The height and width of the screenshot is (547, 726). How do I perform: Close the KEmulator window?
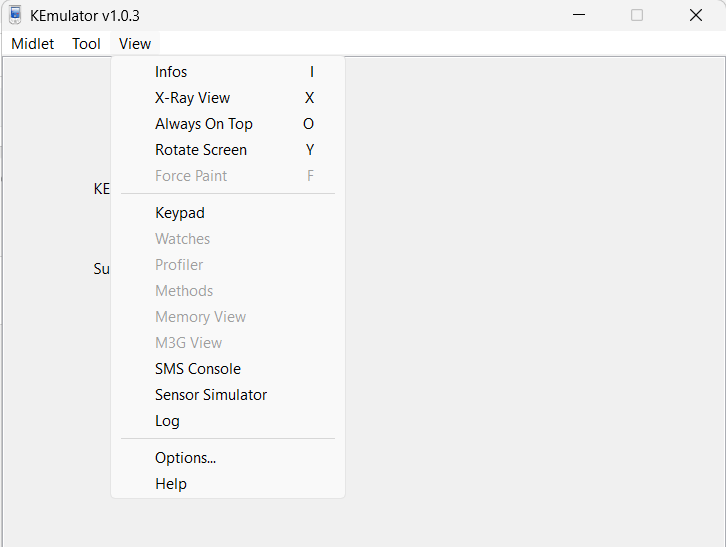[x=695, y=15]
